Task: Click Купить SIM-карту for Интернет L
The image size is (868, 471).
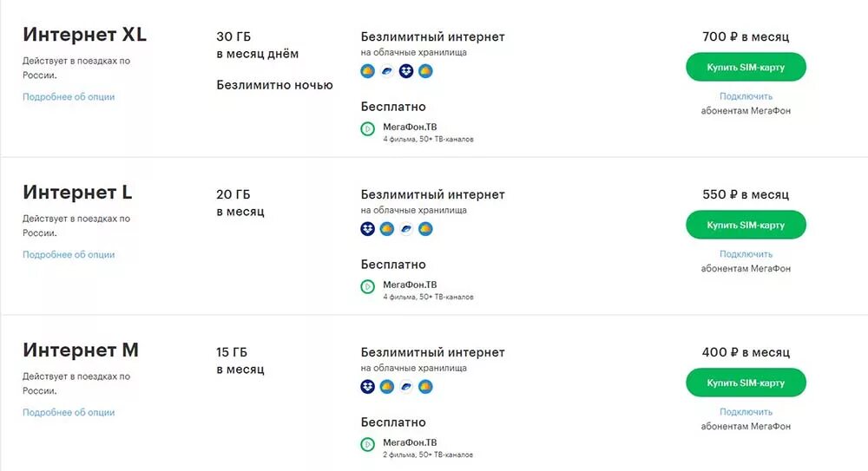Action: [x=746, y=225]
